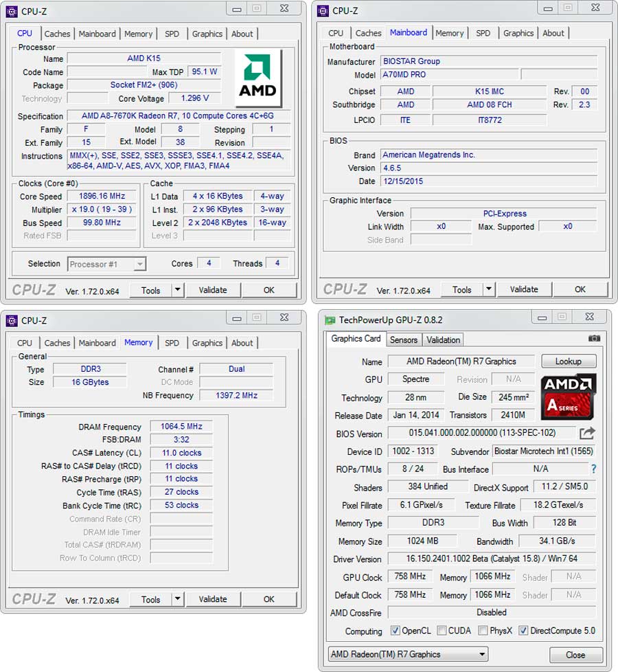Open the Tools dropdown arrow in the Memory timings window

(177, 599)
